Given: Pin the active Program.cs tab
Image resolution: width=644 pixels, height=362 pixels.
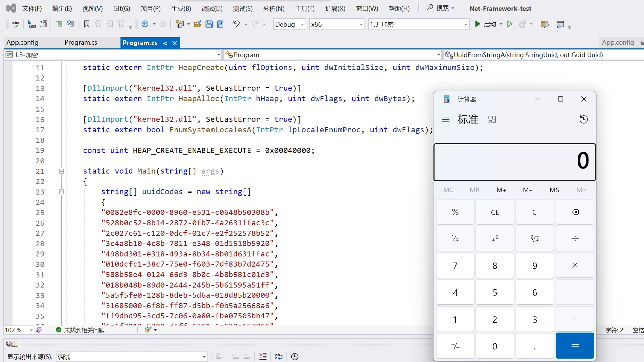Looking at the screenshot, I should 165,43.
